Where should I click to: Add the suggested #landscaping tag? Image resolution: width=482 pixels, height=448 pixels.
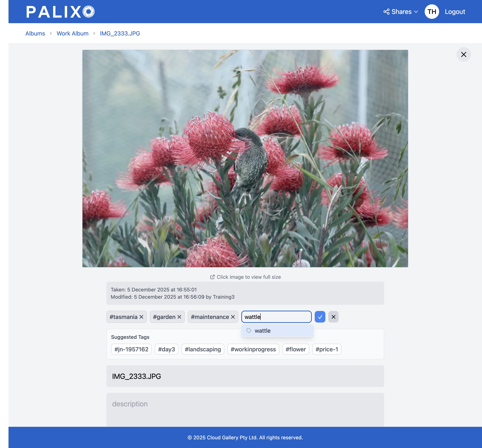point(203,349)
